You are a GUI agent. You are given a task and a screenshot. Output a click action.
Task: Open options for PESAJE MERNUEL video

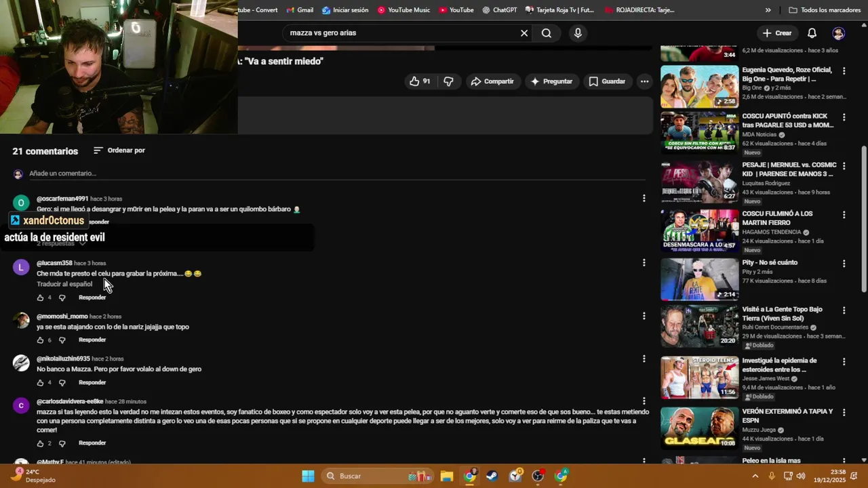coord(844,166)
